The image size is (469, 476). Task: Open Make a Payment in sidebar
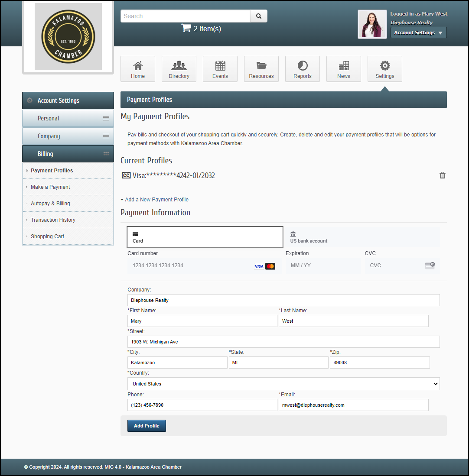coord(50,187)
